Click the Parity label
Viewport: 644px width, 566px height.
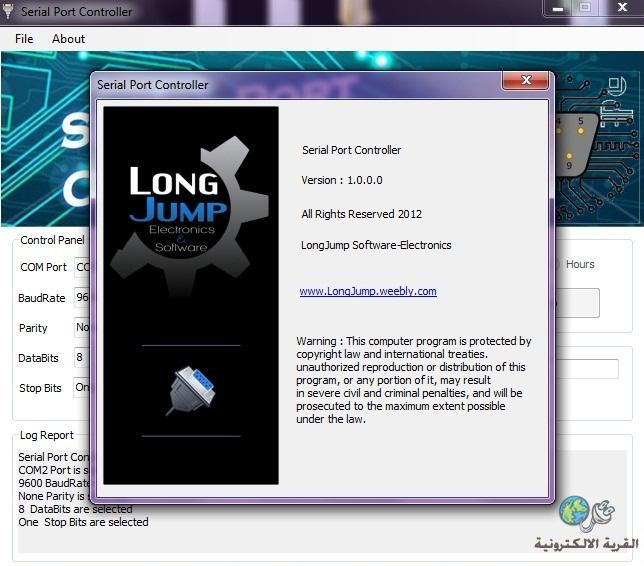click(33, 328)
